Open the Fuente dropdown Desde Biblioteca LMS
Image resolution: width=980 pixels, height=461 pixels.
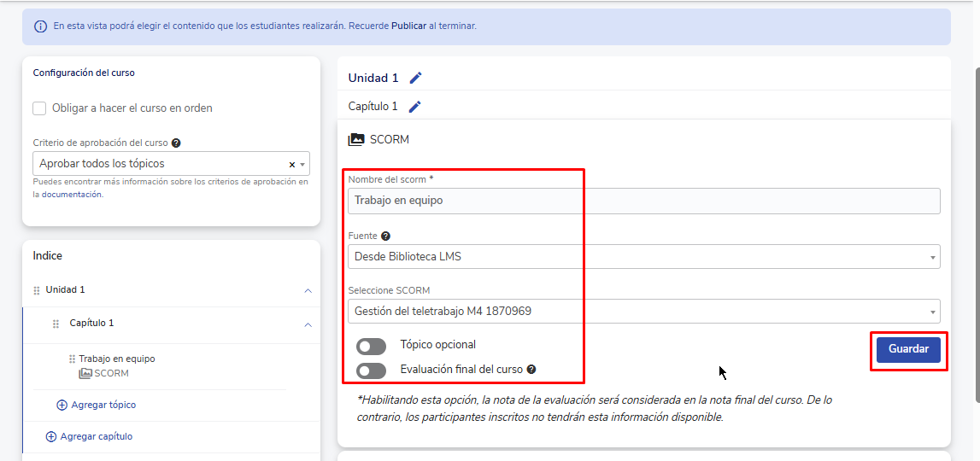(x=643, y=257)
